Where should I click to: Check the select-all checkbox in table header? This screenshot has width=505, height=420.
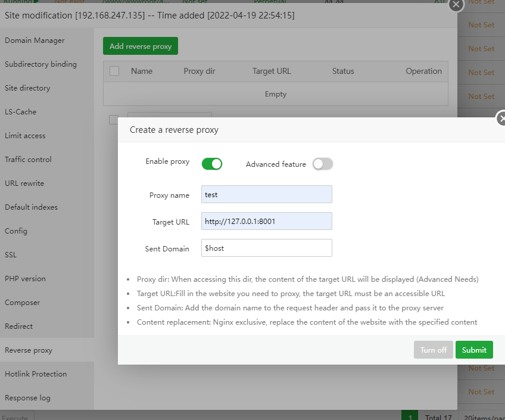(114, 71)
